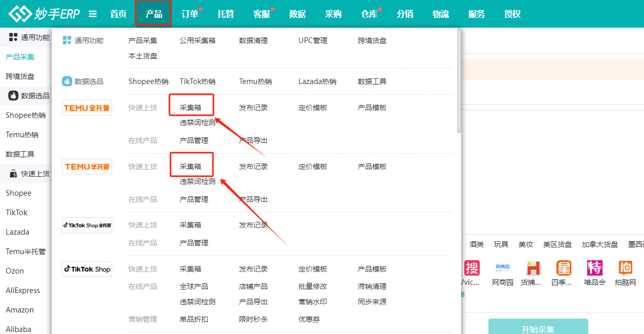Open 单品折扣 in 营销管理 row
This screenshot has height=334, width=644.
(x=194, y=319)
